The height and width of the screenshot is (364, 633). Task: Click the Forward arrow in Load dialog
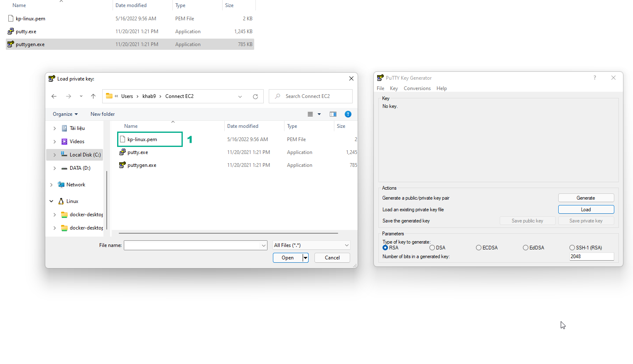69,96
